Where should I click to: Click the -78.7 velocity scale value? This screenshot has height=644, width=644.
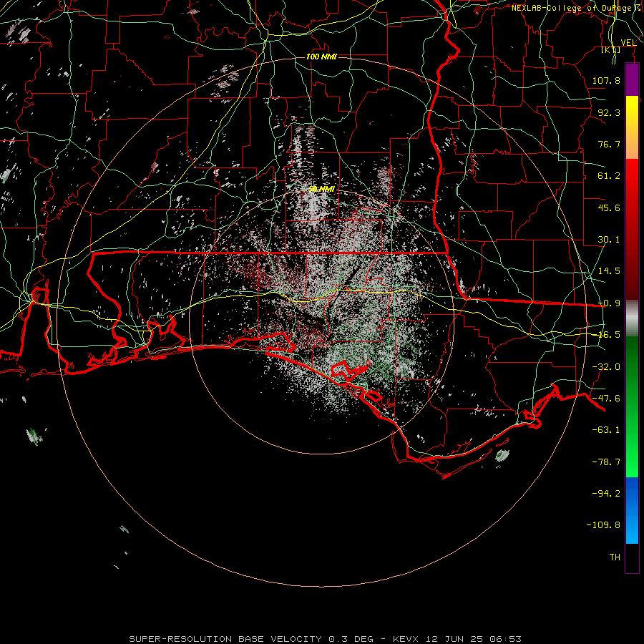pos(606,462)
